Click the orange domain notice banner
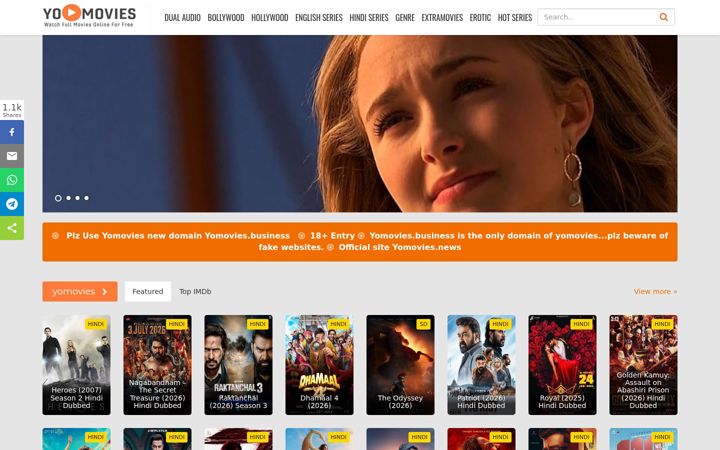 (360, 242)
